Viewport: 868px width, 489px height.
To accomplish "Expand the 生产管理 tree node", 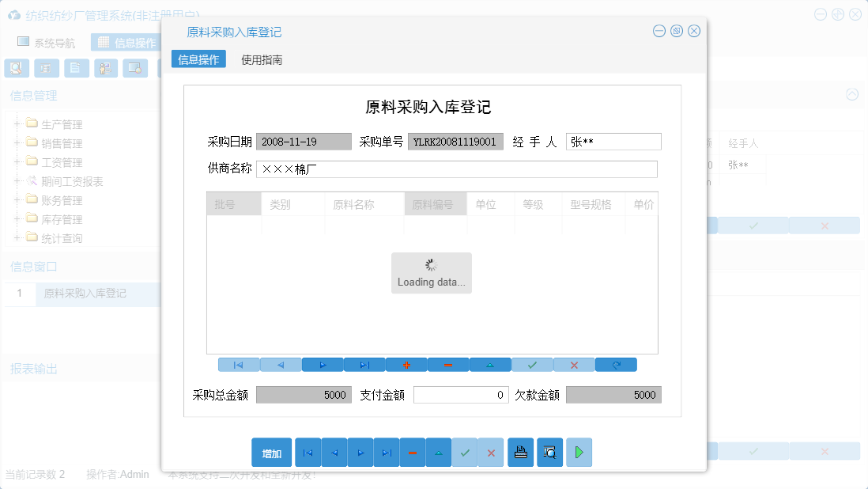I will (x=18, y=123).
